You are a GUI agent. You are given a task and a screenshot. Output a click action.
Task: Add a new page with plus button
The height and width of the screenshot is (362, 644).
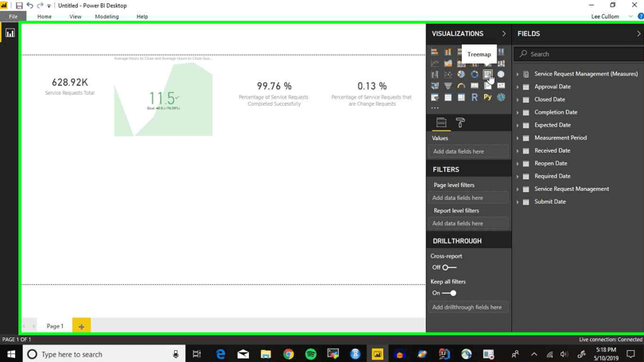pyautogui.click(x=81, y=326)
